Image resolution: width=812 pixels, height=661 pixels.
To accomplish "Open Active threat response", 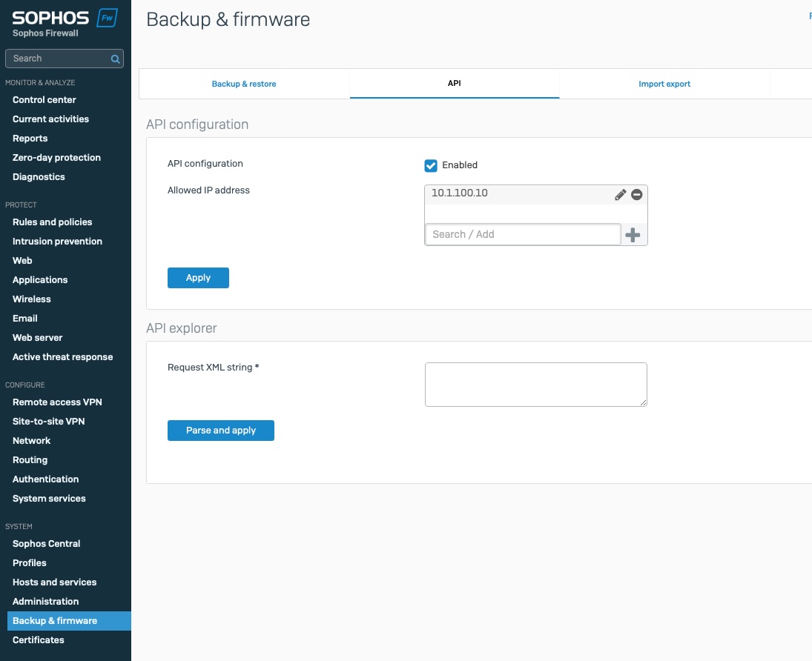I will click(62, 356).
